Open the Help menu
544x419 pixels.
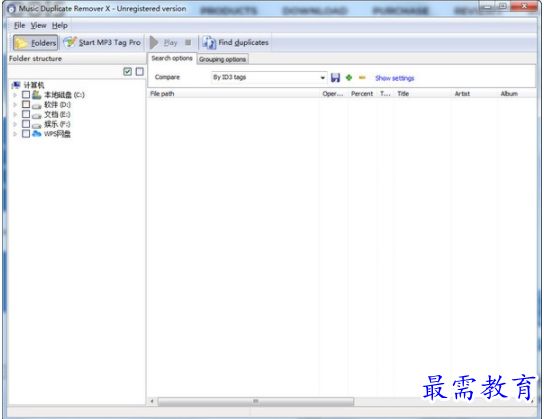[60, 25]
